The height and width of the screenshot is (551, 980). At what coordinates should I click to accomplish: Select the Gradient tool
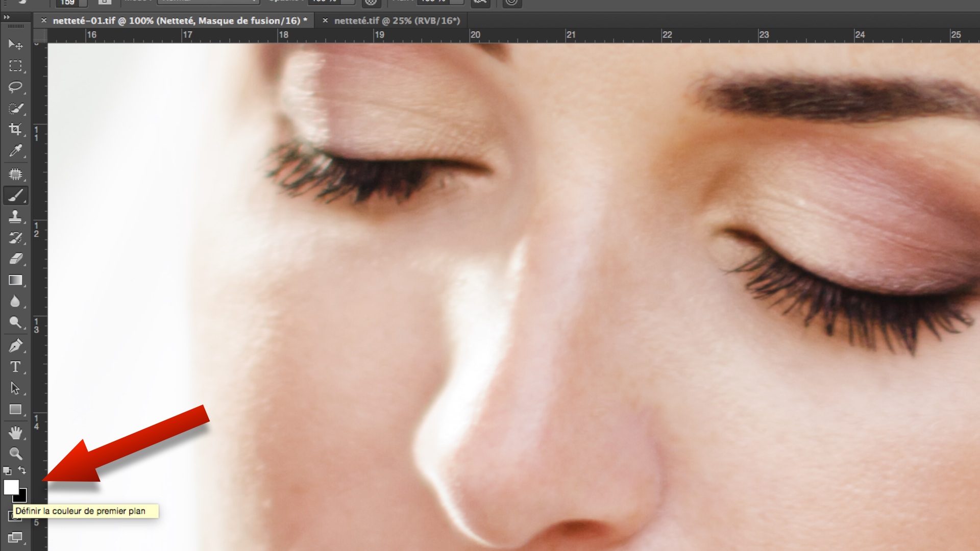point(15,280)
